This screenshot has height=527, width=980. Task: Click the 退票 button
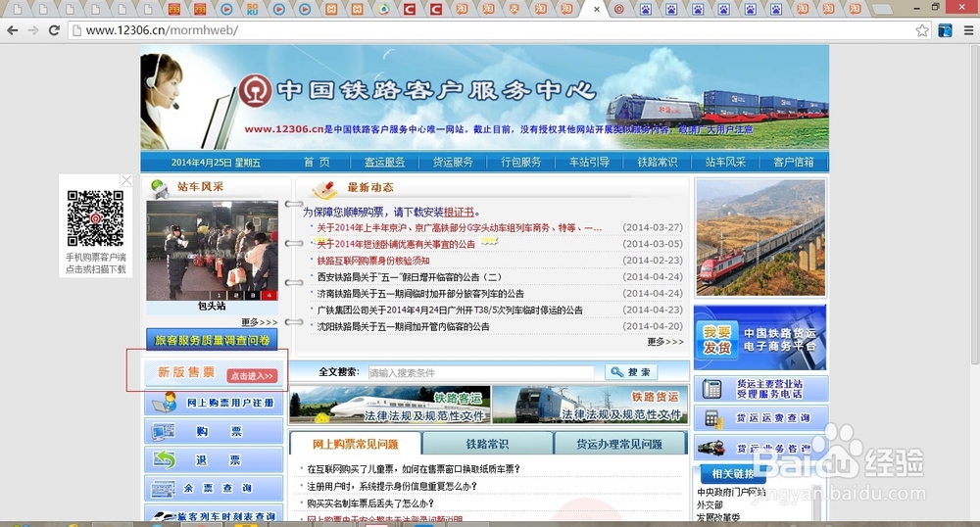(213, 460)
